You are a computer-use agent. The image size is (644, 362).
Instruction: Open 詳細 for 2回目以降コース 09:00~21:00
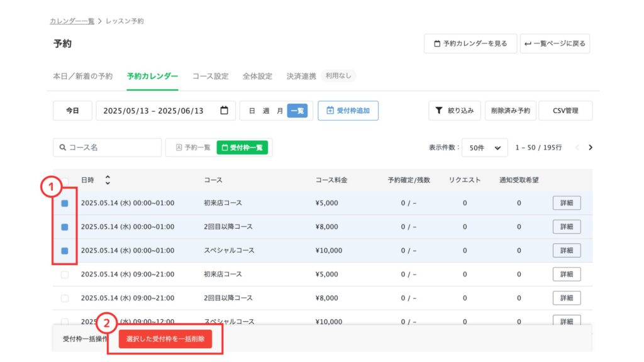tap(567, 298)
